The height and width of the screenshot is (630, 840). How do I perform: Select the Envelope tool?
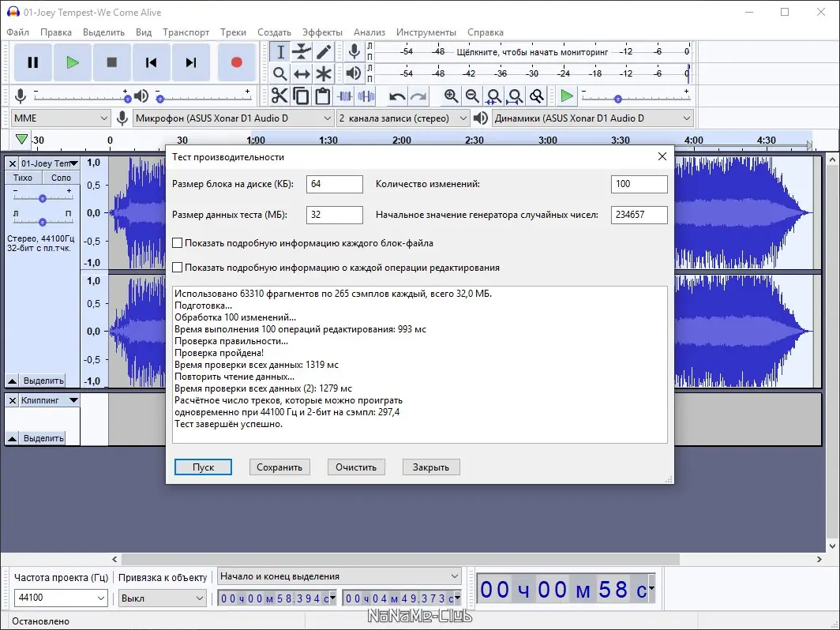(x=302, y=52)
